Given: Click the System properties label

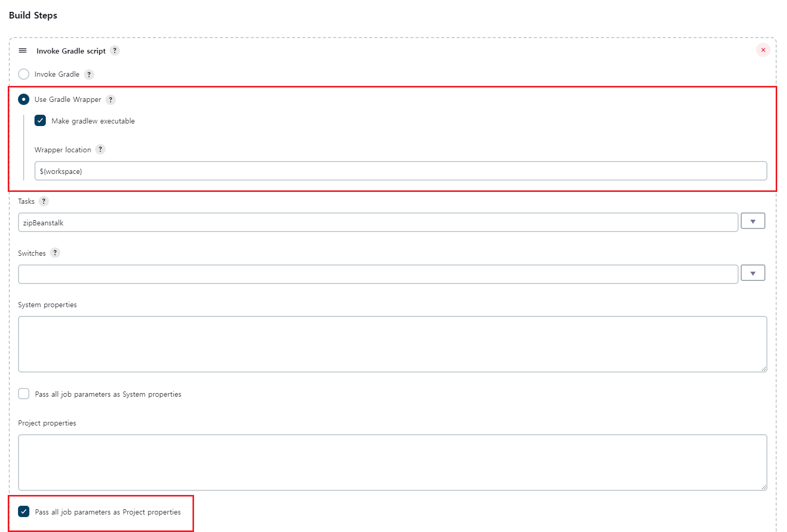Looking at the screenshot, I should click(x=47, y=305).
